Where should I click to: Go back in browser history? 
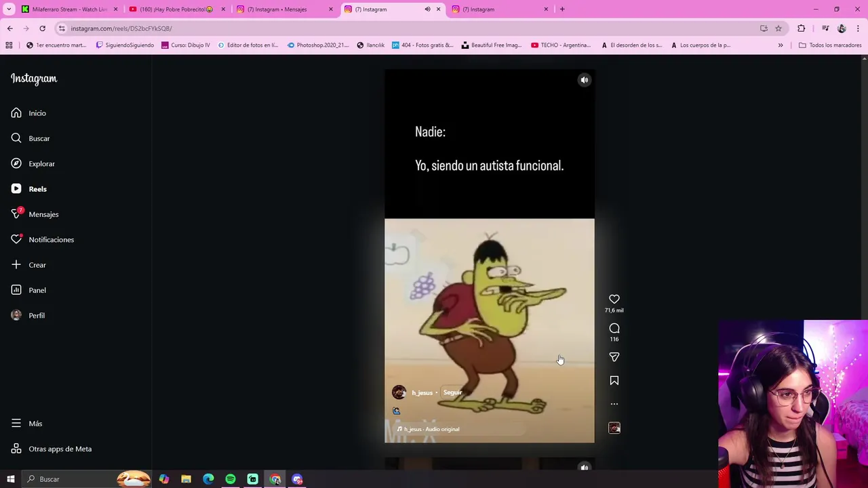[x=9, y=28]
